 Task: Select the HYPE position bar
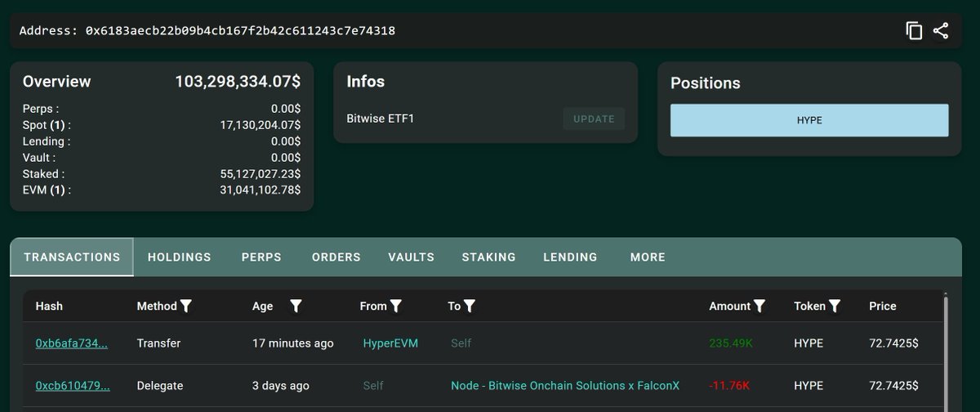[809, 120]
